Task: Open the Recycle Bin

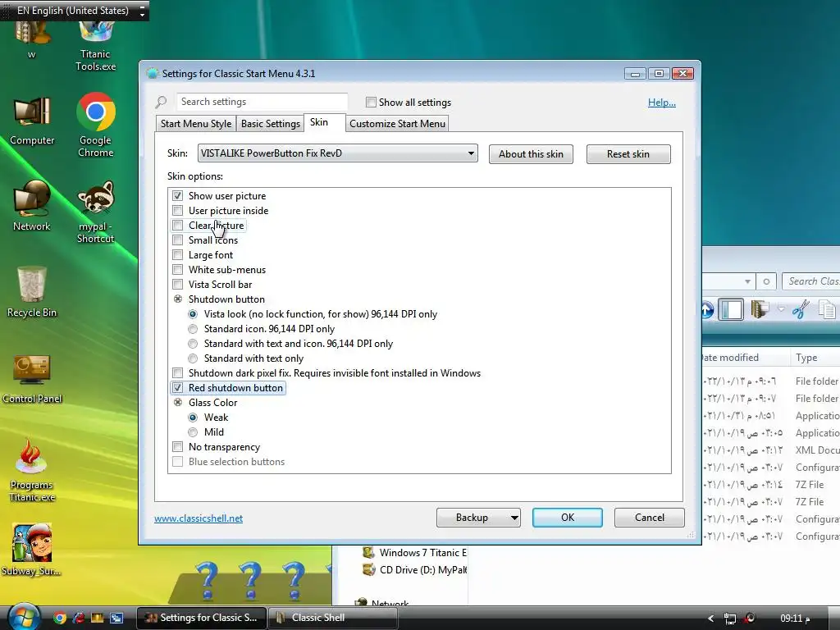Action: click(32, 292)
